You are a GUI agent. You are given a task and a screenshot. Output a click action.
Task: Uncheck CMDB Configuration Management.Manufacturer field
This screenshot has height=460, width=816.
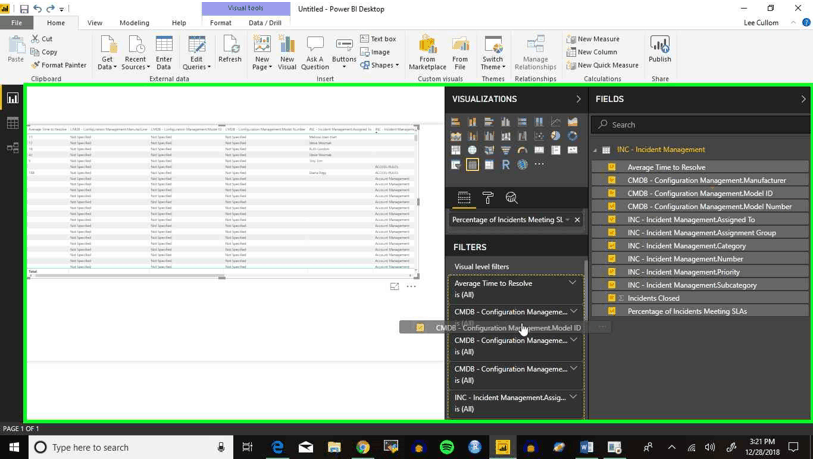(612, 180)
